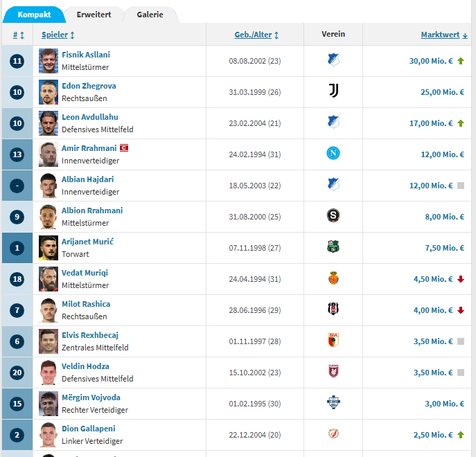Switch to the Erweitert tab
The height and width of the screenshot is (457, 476).
click(x=94, y=15)
